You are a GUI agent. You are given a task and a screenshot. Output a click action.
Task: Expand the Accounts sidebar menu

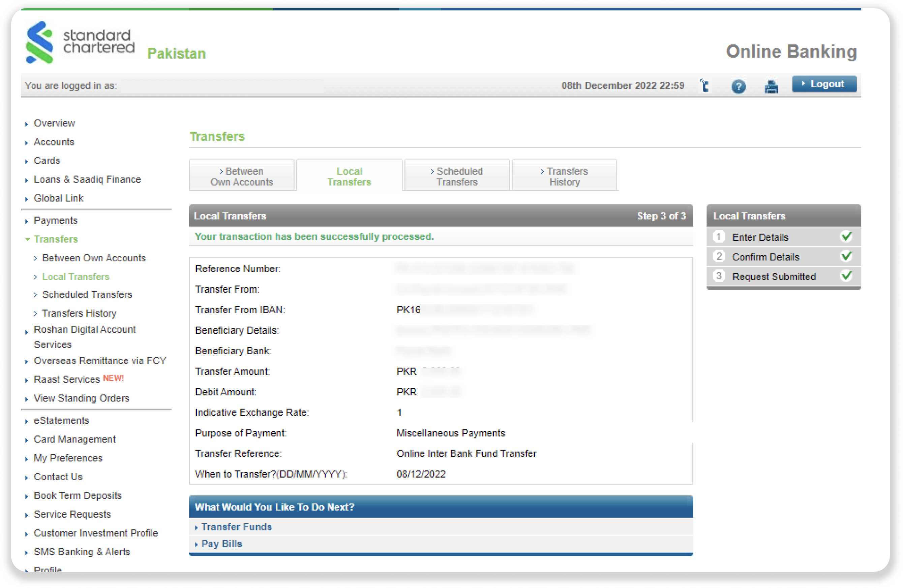coord(54,142)
